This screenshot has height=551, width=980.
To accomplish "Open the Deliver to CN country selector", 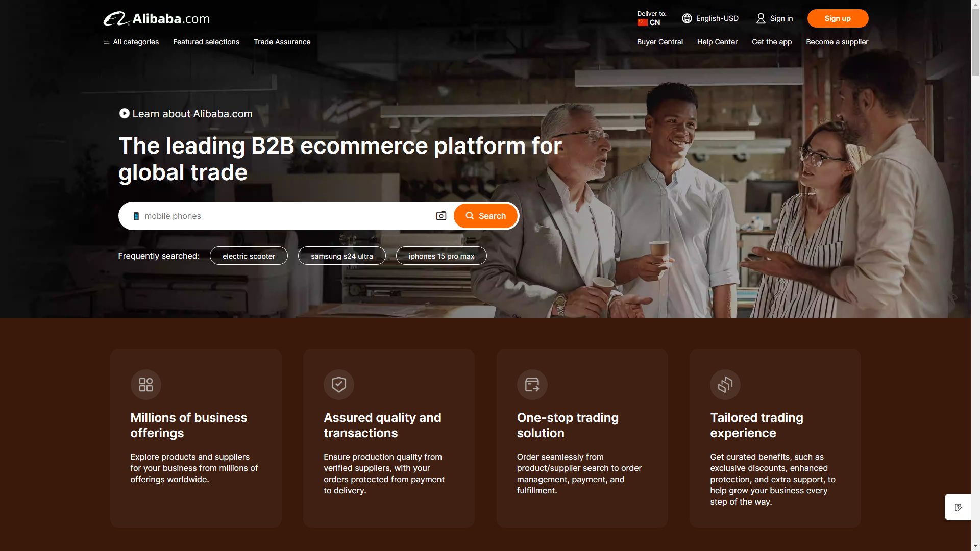I will (651, 18).
